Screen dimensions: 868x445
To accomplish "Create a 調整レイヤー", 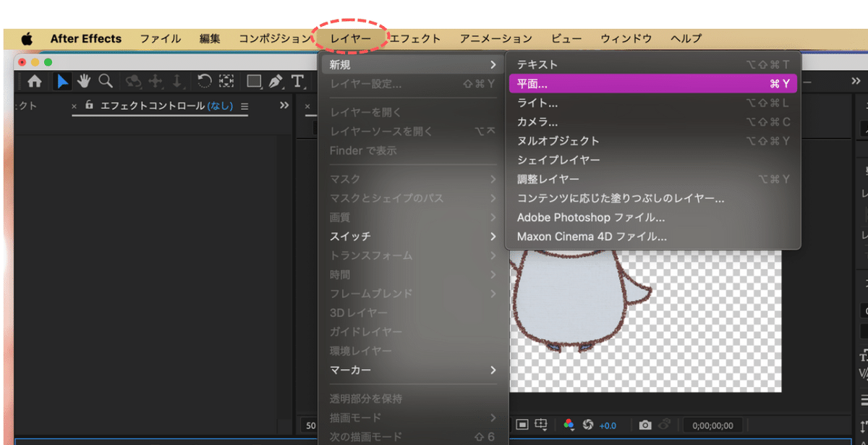I will (x=653, y=179).
